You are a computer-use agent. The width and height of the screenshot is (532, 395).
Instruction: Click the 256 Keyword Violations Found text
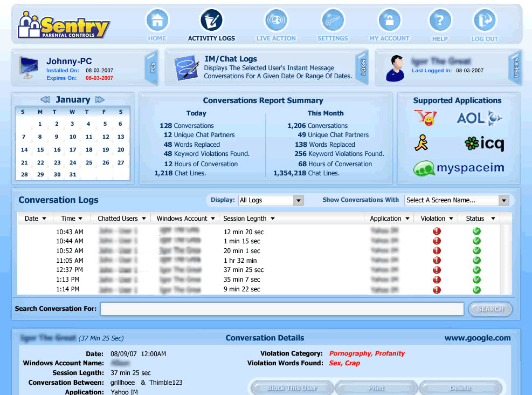[339, 153]
